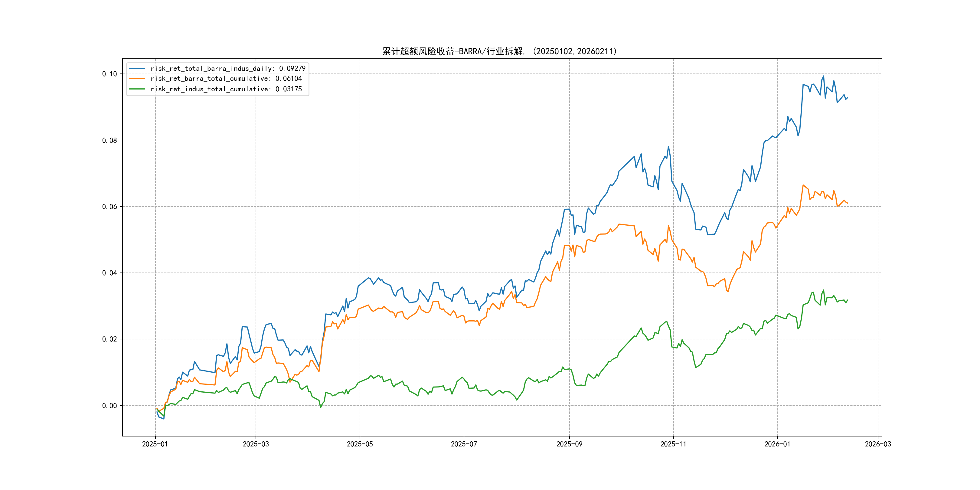Click the 2025-03 x-axis tick label
The height and width of the screenshot is (490, 980).
[256, 444]
